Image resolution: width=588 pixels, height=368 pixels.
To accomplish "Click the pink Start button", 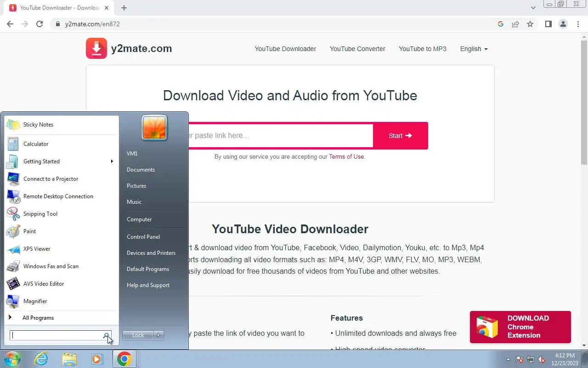I will point(400,136).
